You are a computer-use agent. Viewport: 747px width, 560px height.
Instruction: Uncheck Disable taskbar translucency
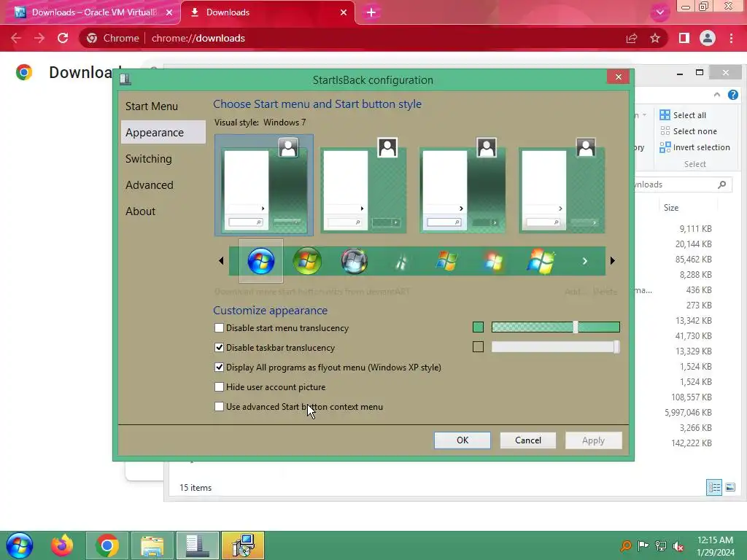219,348
